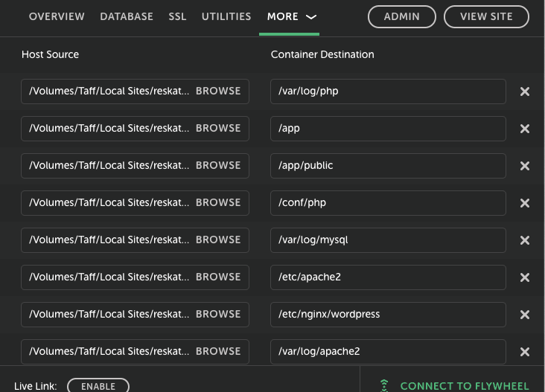Delete the /app container destination row

click(x=525, y=129)
